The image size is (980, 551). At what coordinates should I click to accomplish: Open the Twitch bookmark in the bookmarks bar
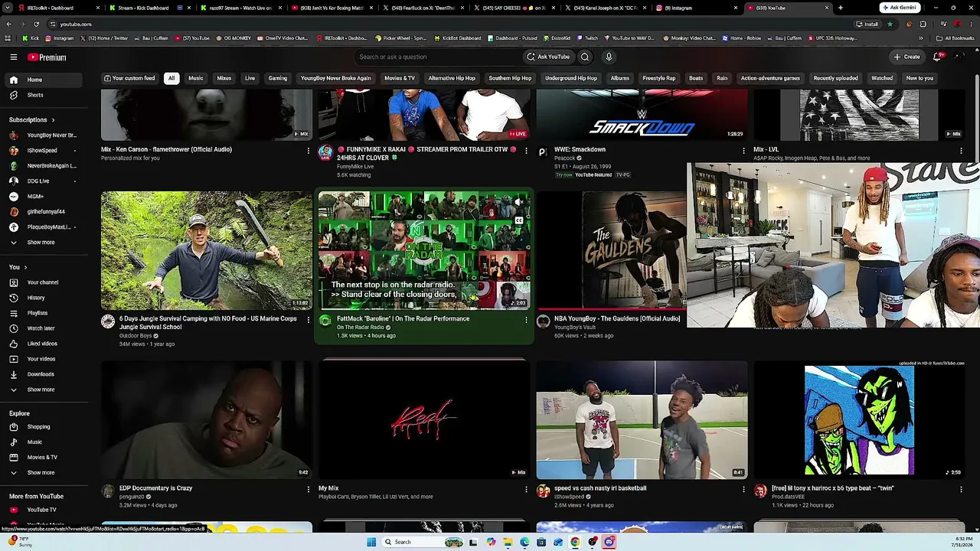tap(587, 37)
